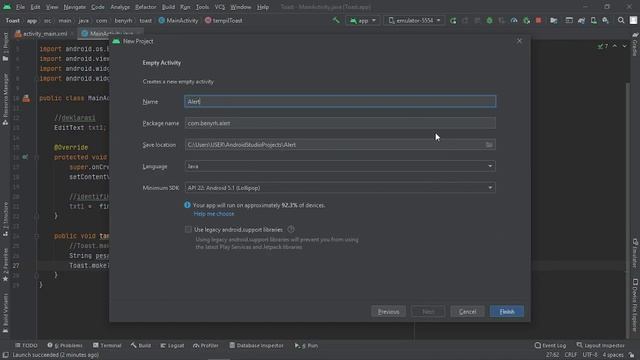Click the Sync Project with Gradle icon
The image size is (640, 360).
tap(581, 20)
